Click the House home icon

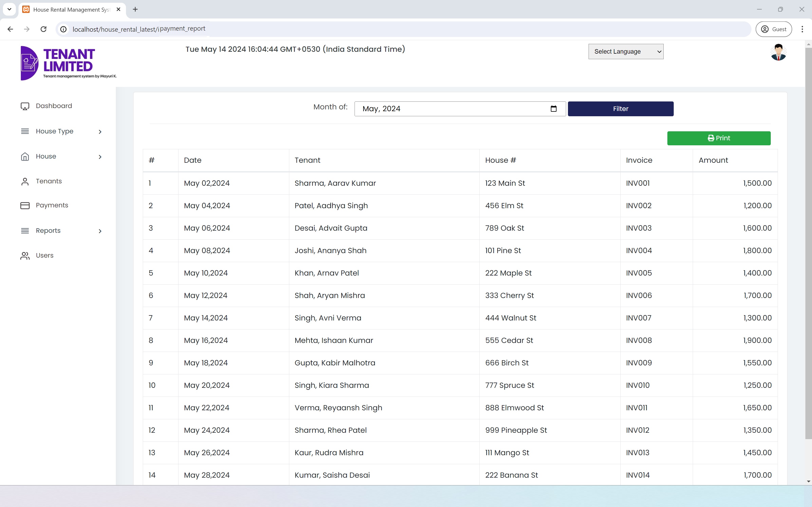pos(25,157)
